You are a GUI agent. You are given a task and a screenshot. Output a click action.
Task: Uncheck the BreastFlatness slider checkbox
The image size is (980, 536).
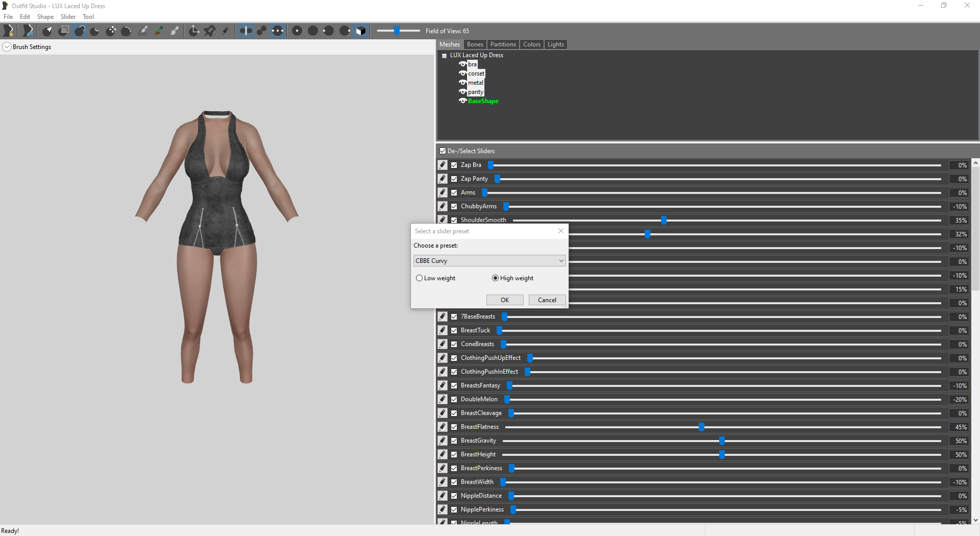click(454, 427)
